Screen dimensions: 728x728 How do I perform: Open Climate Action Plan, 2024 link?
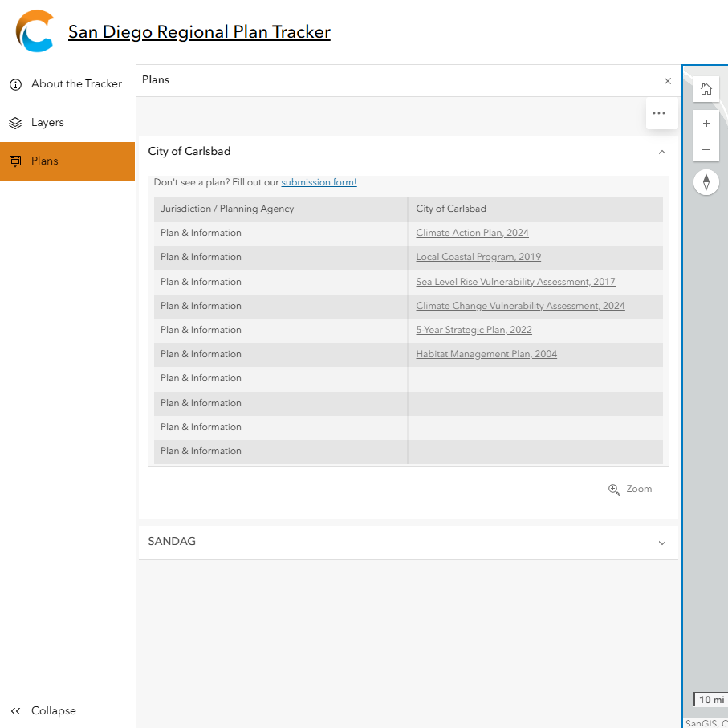[x=472, y=233]
